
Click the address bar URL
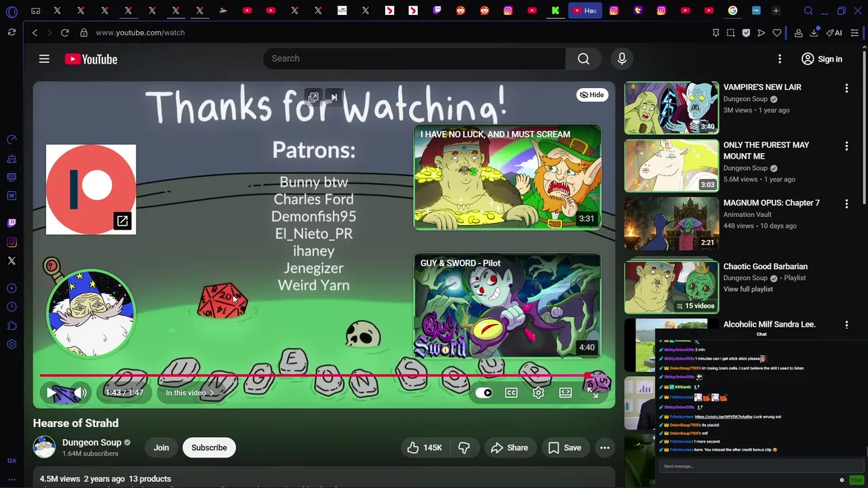point(140,33)
